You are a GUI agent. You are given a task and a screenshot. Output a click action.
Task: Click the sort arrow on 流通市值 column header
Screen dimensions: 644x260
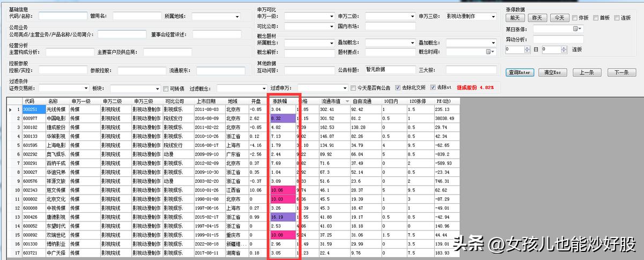coord(347,101)
